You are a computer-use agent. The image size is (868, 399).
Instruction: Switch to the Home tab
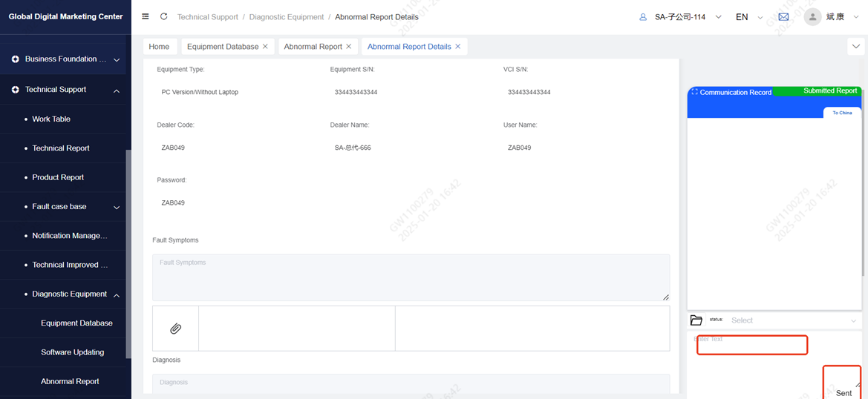pos(159,47)
